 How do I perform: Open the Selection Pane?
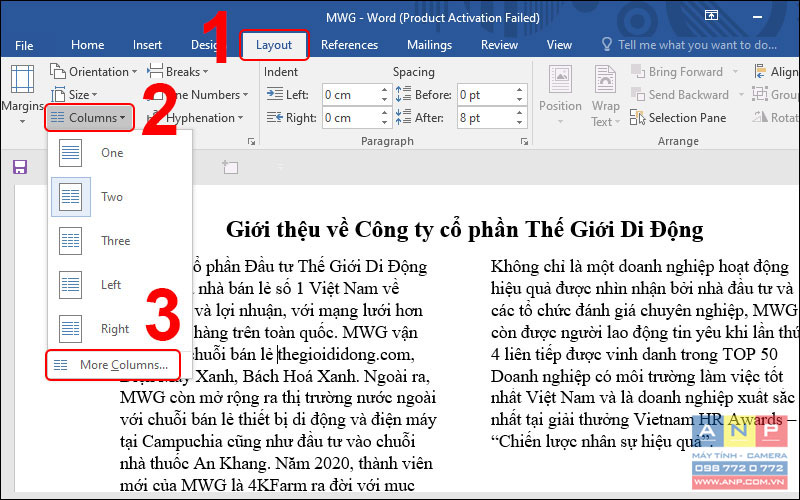tap(678, 118)
